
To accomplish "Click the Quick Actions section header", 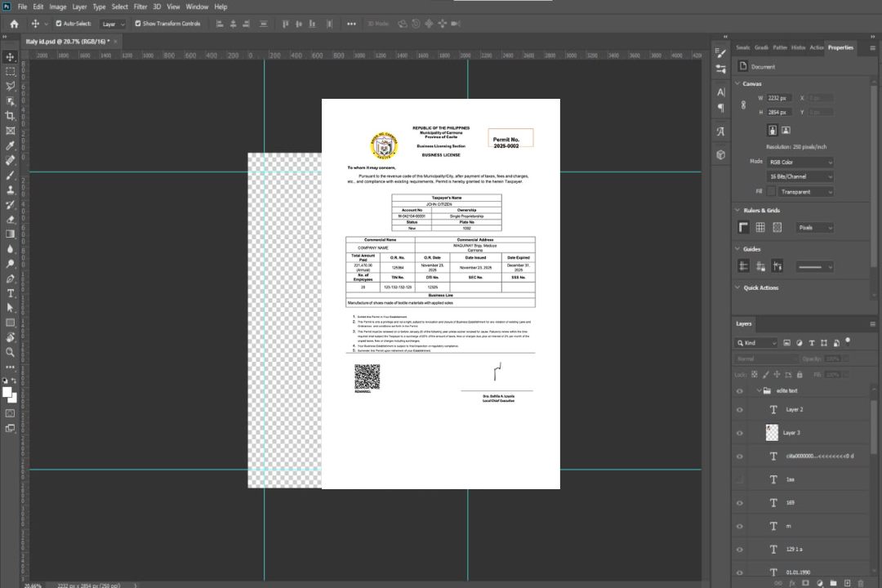I will [760, 287].
